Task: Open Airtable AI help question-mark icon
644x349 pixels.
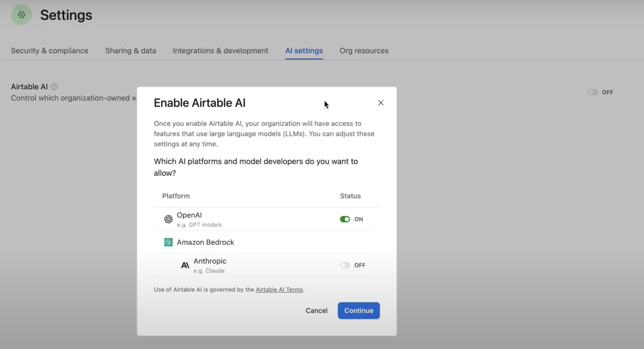Action: click(54, 87)
